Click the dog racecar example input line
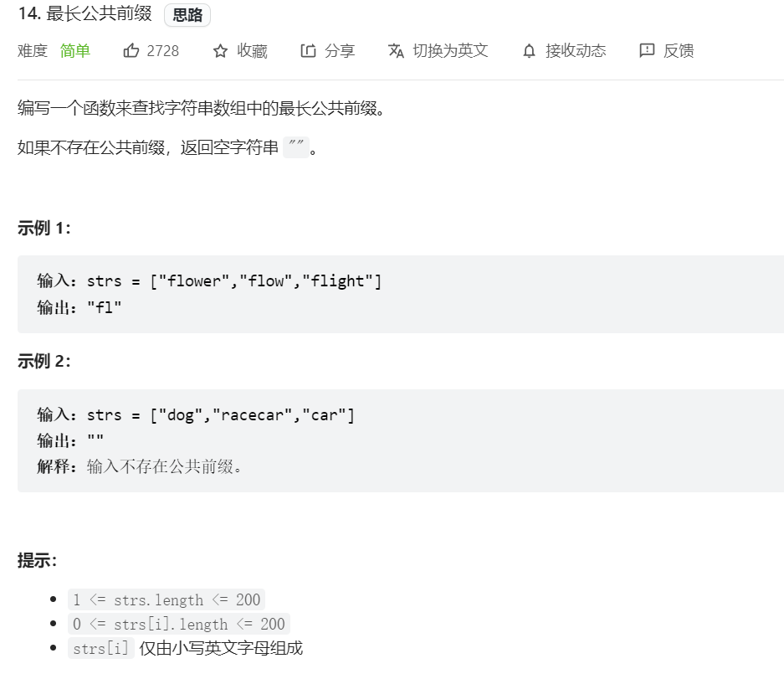Image resolution: width=784 pixels, height=679 pixels. click(x=196, y=415)
